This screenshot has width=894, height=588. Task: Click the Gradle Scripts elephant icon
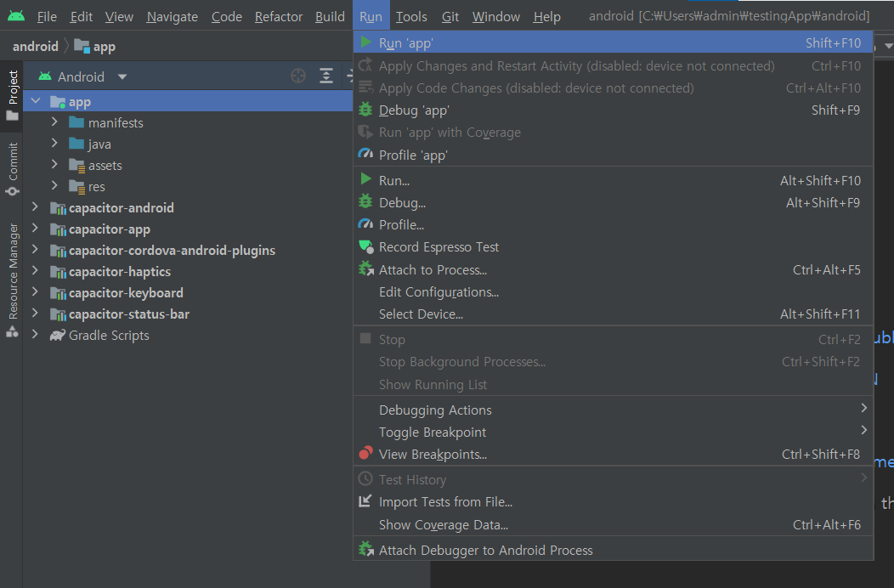point(58,336)
